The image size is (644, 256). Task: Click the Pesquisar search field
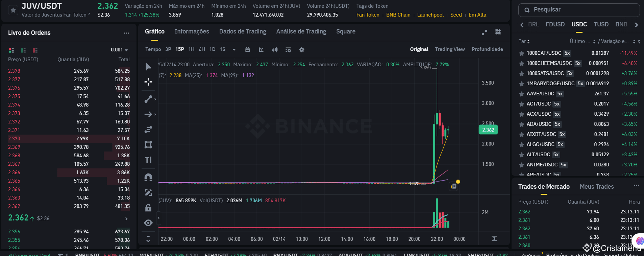[579, 10]
